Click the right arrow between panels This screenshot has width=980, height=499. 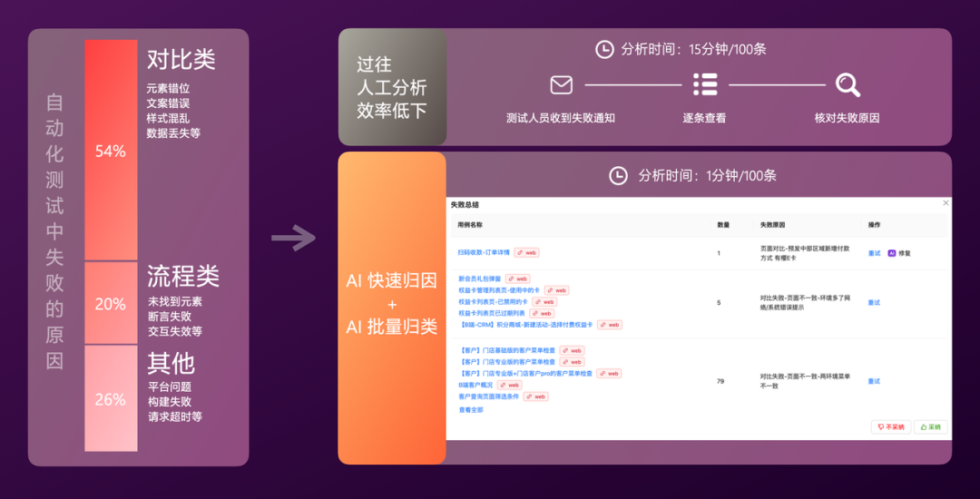click(293, 240)
